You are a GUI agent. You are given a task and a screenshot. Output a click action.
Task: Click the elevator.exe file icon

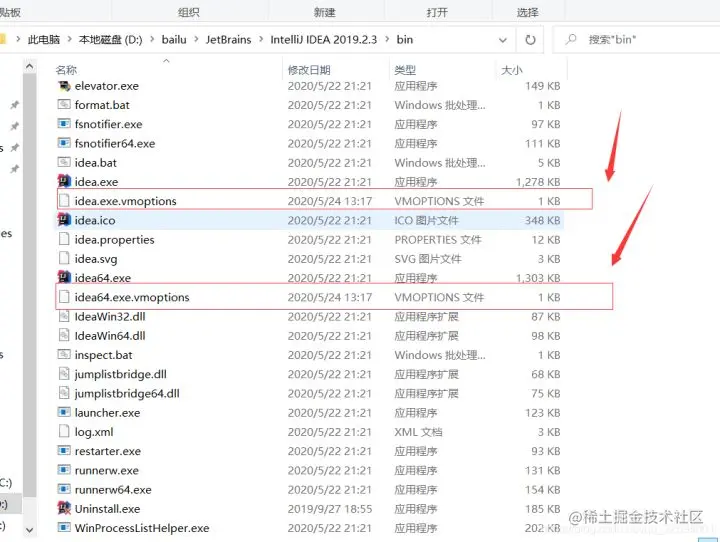[x=64, y=86]
